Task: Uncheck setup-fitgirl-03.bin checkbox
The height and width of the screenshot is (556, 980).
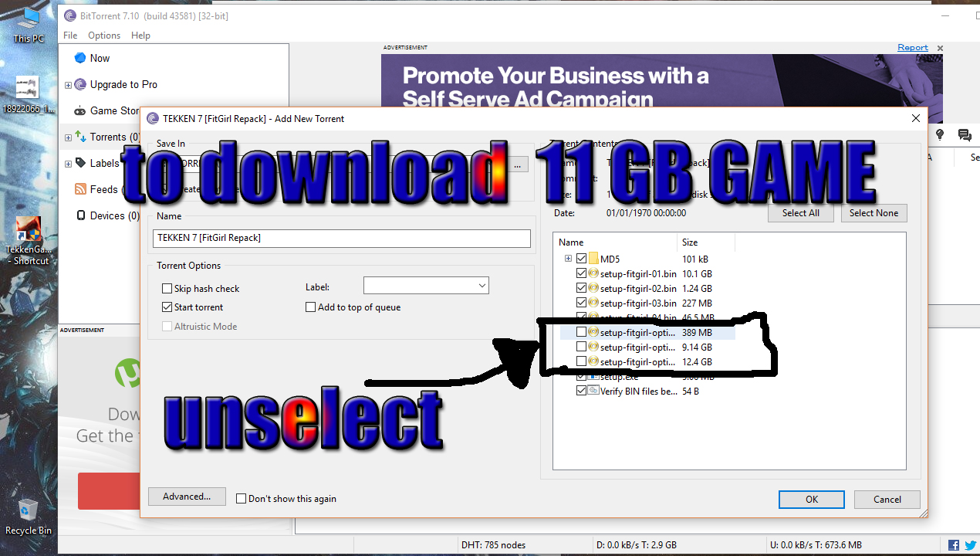Action: coord(581,303)
